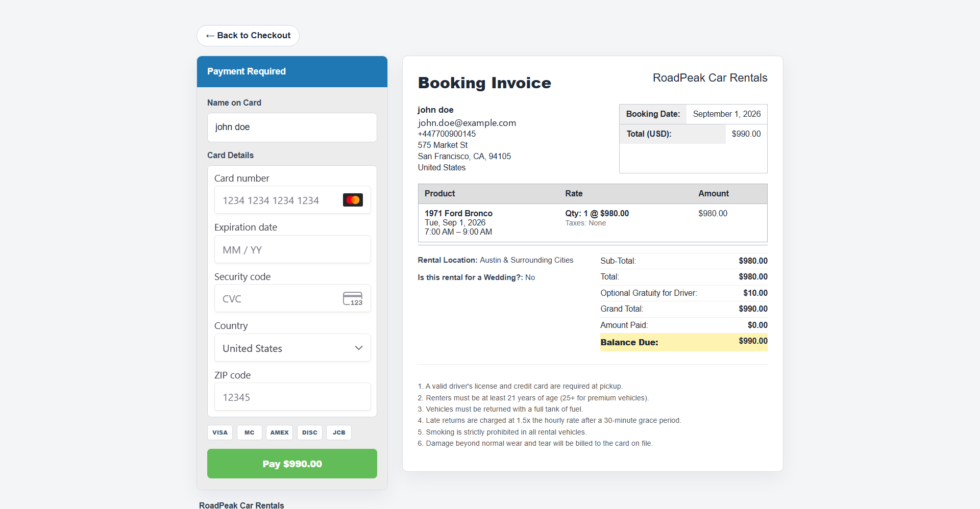Click term 4 about late returns
The height and width of the screenshot is (509, 980).
549,421
